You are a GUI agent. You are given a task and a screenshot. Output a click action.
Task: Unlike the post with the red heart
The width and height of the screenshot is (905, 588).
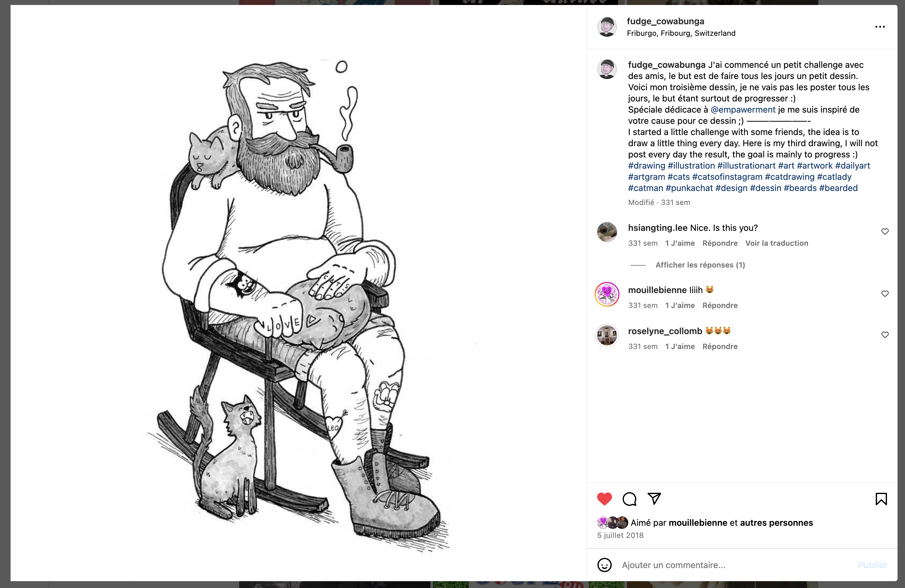coord(604,499)
